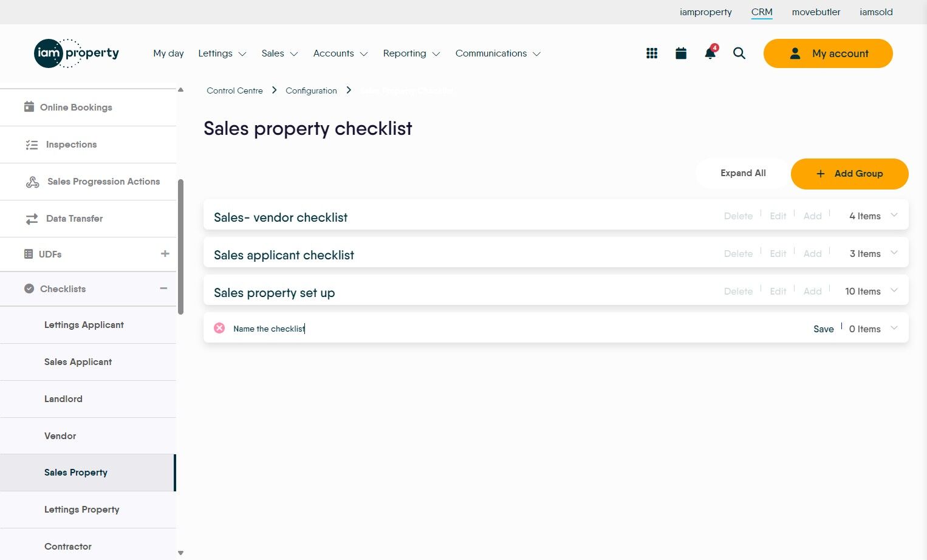Open the Reporting dropdown menu
The image size is (927, 560).
click(x=411, y=53)
